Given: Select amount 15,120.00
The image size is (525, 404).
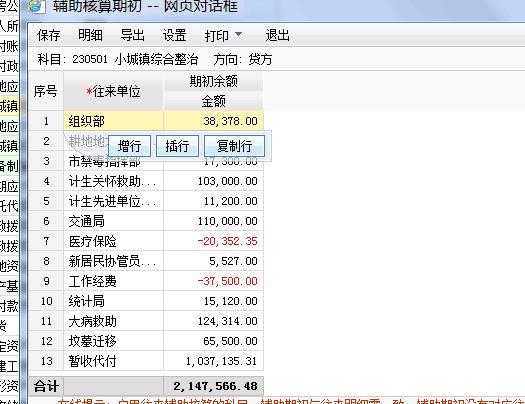Looking at the screenshot, I should (213, 301).
